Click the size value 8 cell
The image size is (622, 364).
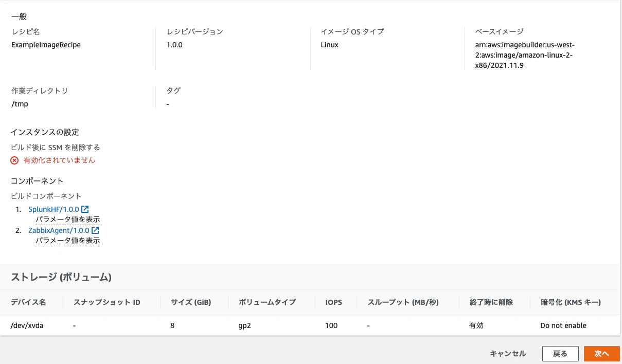click(172, 325)
